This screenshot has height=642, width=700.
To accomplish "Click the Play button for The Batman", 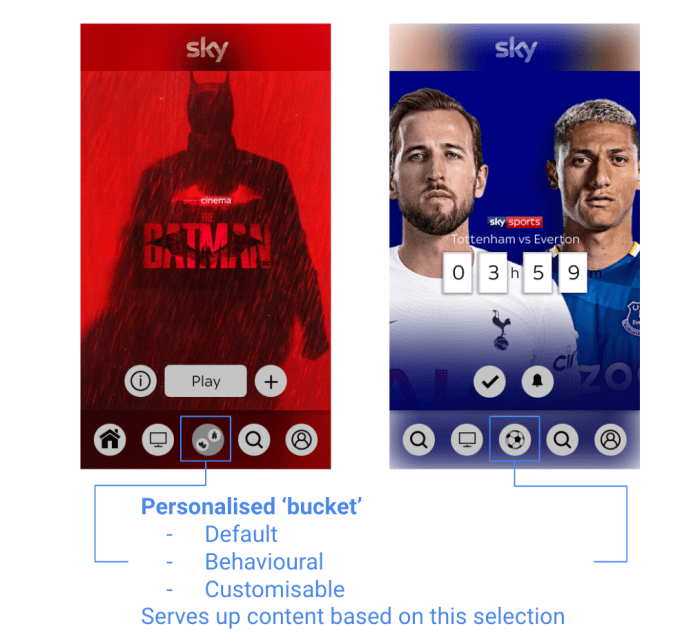I will pos(206,381).
